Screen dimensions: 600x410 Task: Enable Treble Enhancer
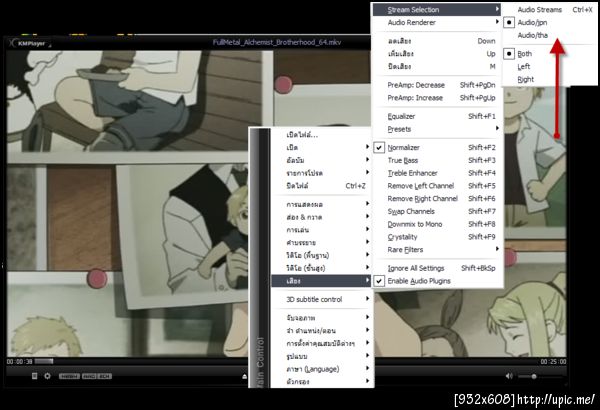click(x=437, y=173)
